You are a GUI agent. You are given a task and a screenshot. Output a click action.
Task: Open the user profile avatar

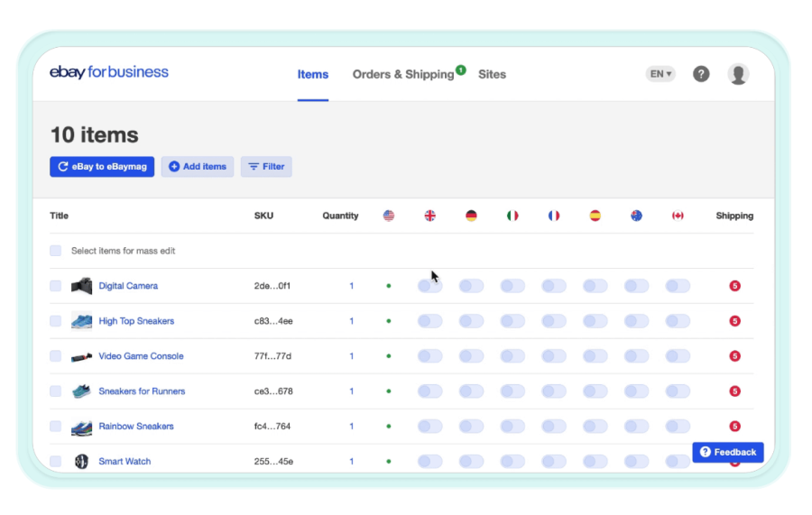click(738, 74)
